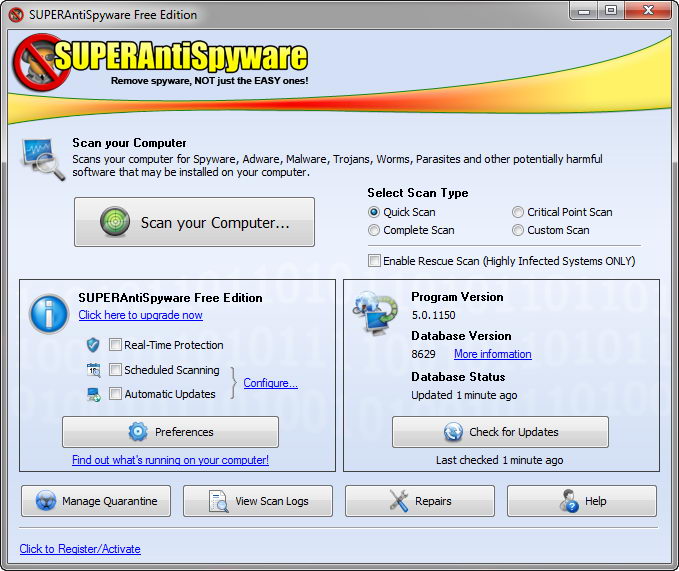Click the SUPERAntiSpyware Free Edition panel heading
Screen dimensions: 679x571
click(x=171, y=298)
